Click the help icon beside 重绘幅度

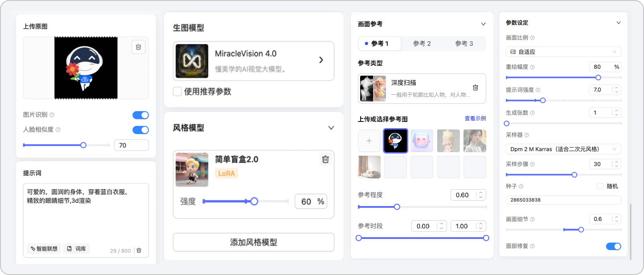533,67
